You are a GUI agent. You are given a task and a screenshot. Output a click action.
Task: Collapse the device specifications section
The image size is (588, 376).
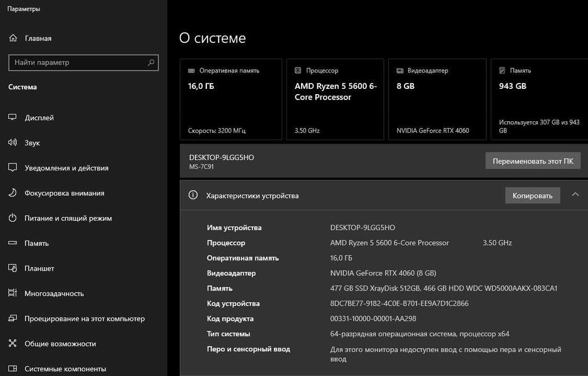coord(575,195)
